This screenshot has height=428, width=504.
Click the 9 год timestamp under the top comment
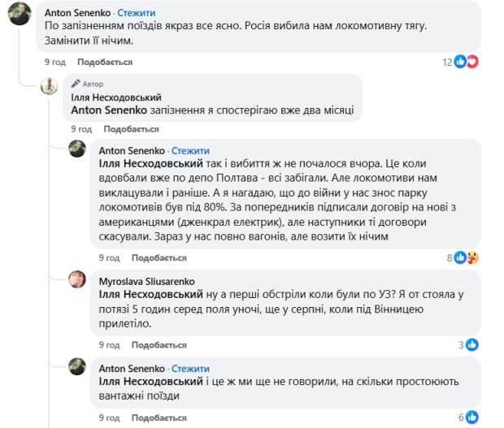(54, 62)
